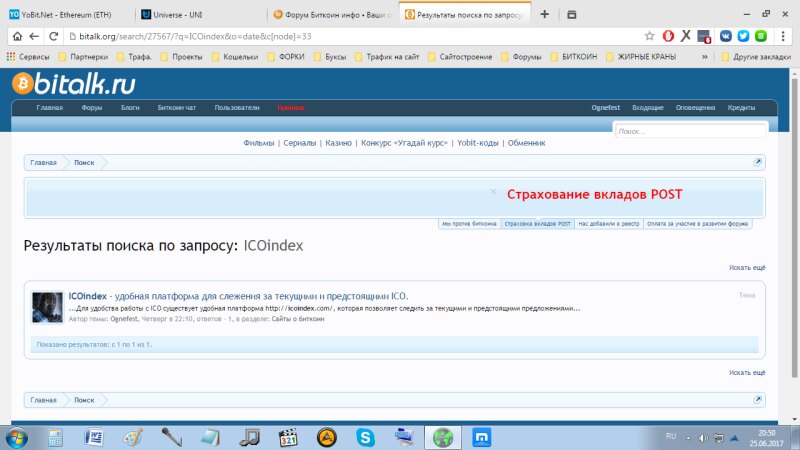Open the Форум item in navigation bar
Image resolution: width=800 pixels, height=450 pixels.
[x=92, y=107]
